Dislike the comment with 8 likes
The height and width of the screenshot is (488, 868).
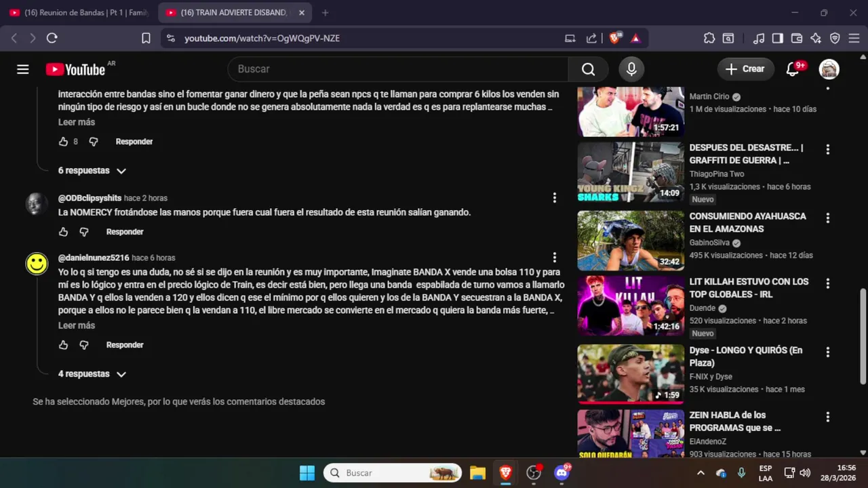94,142
